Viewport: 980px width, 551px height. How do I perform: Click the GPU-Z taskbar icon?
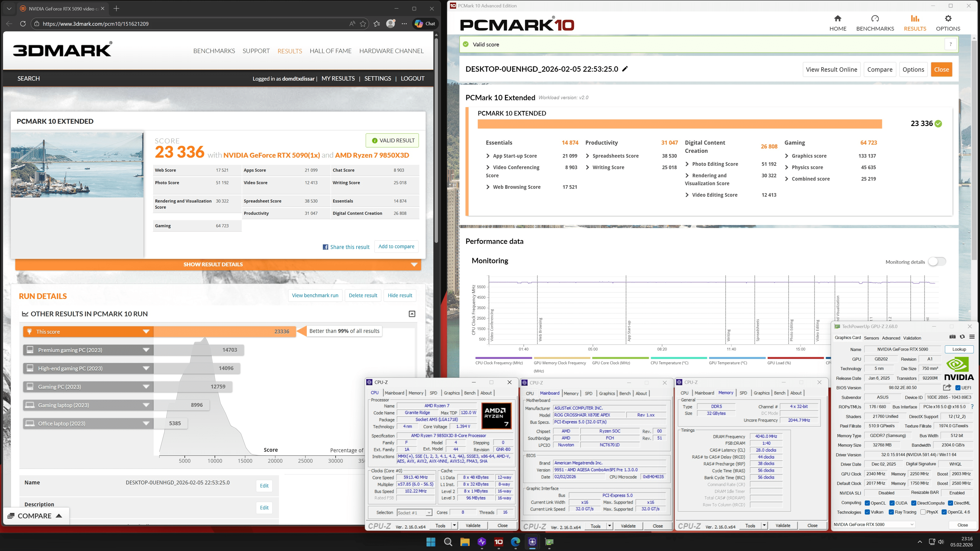pos(549,542)
